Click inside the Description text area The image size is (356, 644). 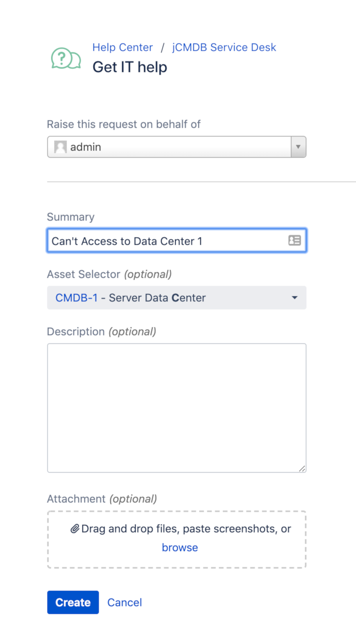pos(177,408)
